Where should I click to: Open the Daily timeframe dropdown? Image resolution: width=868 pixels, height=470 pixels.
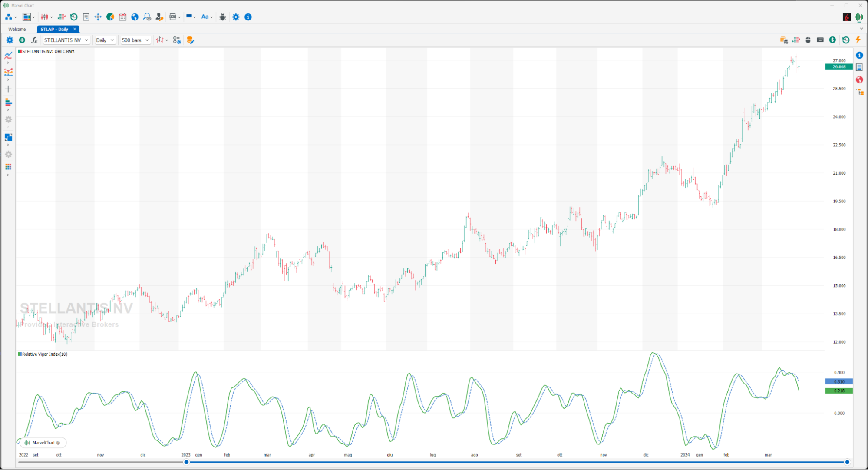[105, 40]
